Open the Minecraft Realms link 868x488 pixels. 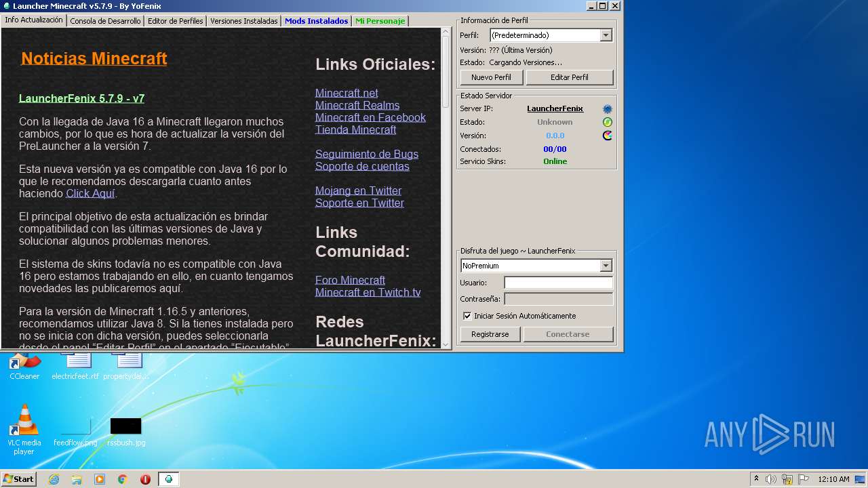coord(357,105)
